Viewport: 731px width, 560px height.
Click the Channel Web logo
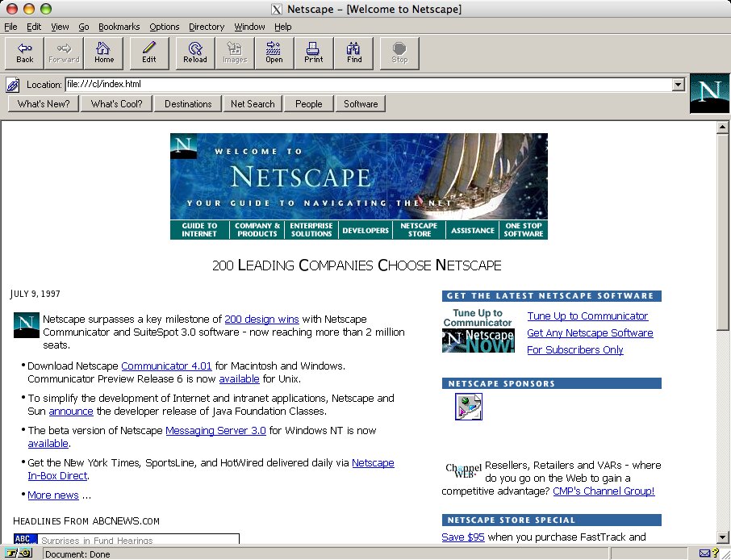point(463,470)
